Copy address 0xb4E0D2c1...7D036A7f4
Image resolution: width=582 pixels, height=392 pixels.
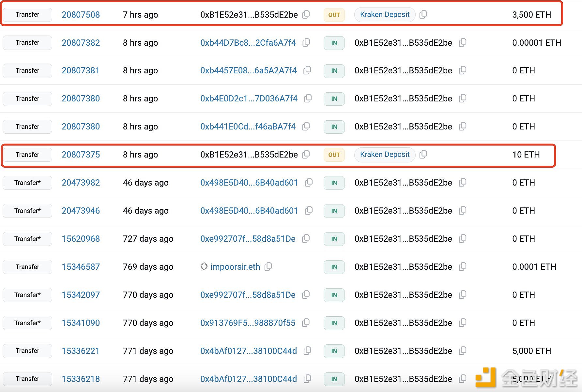point(308,98)
